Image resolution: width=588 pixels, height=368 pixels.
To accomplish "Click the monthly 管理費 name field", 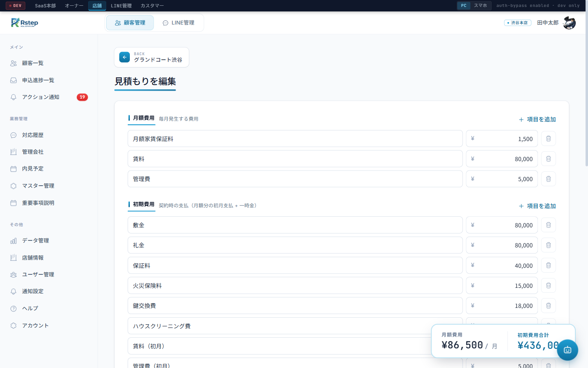I will coord(295,179).
